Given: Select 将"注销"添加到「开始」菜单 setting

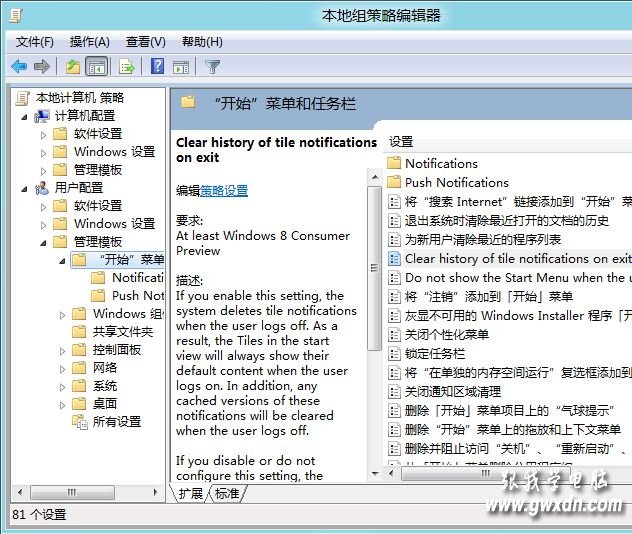Looking at the screenshot, I should [489, 297].
